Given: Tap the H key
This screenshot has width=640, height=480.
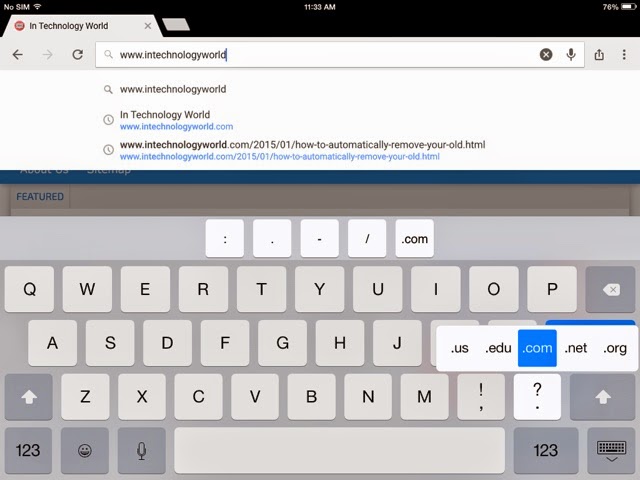Looking at the screenshot, I should pos(340,343).
